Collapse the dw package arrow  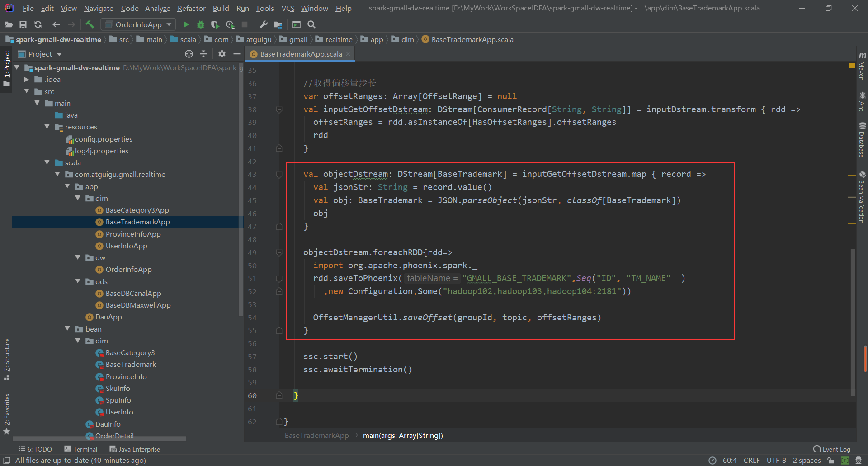[x=78, y=257]
